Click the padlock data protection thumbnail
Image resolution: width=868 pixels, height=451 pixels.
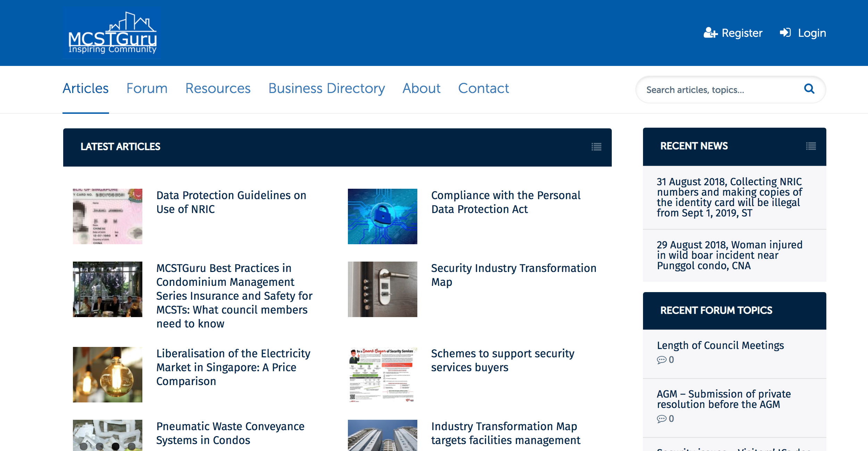point(382,216)
